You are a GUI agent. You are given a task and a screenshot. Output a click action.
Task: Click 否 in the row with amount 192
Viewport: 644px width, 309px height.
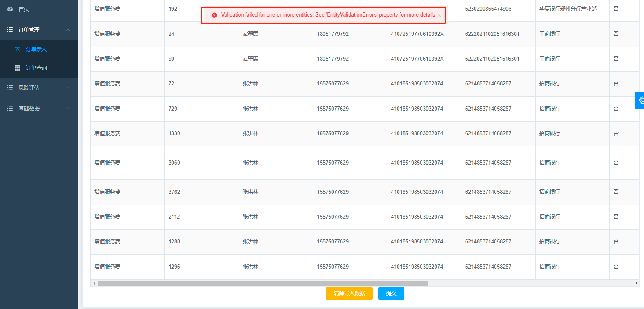pyautogui.click(x=616, y=9)
